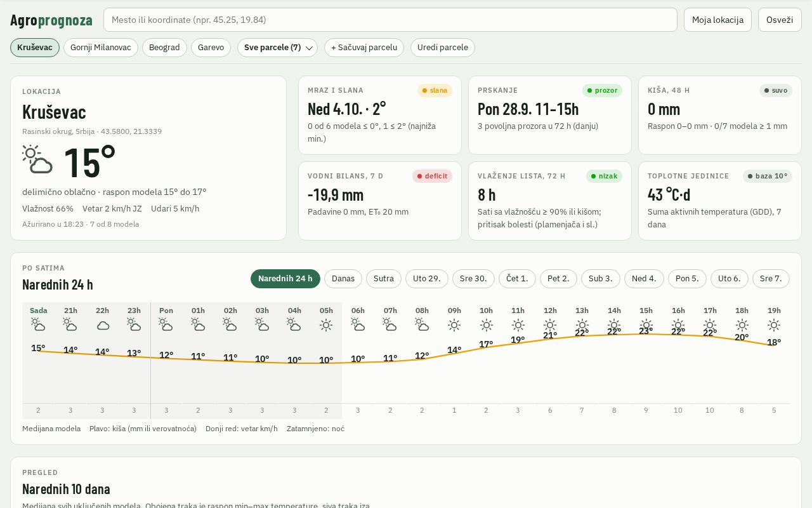
Task: Switch to the Beograd parcel
Action: click(x=164, y=48)
